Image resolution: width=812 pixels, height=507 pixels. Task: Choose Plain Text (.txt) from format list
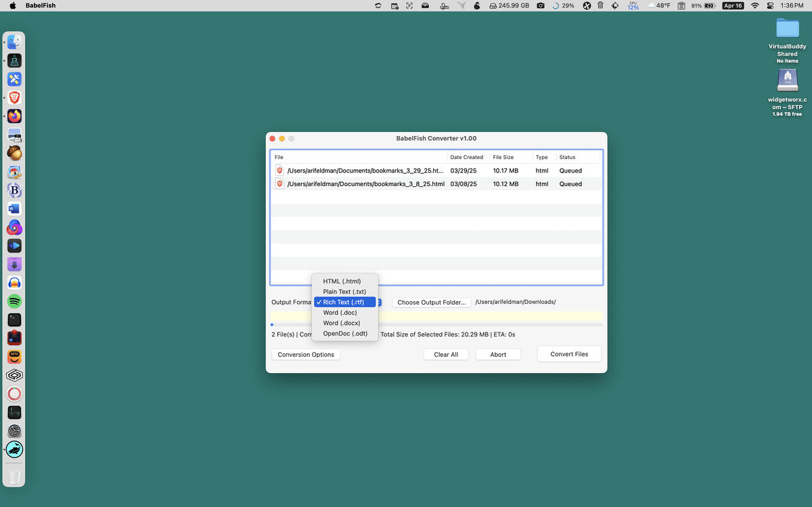(x=344, y=292)
